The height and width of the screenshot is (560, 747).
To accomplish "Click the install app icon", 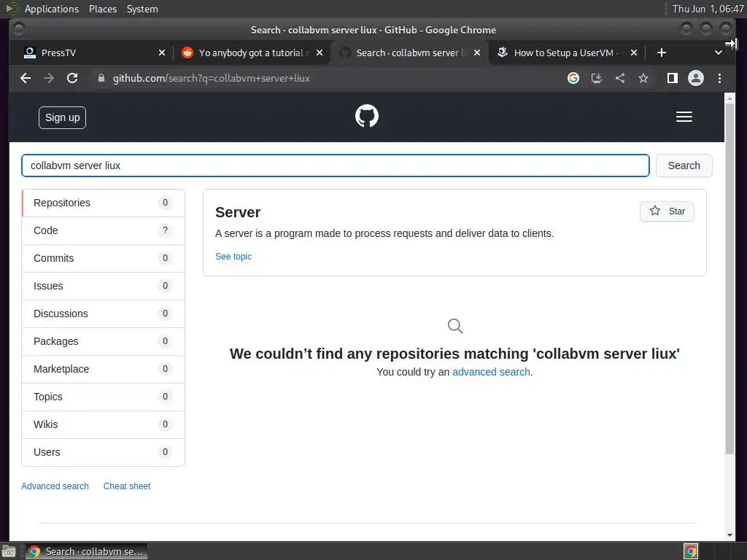I will point(597,78).
